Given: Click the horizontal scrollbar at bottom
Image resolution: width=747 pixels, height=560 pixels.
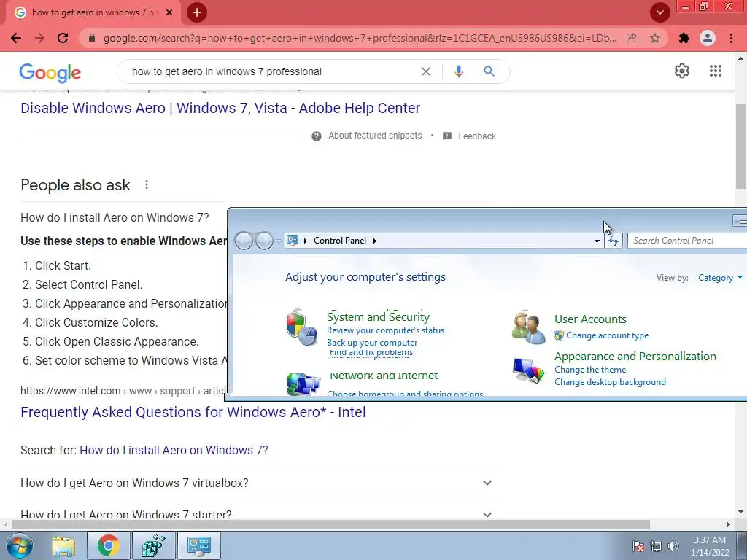Looking at the screenshot, I should pyautogui.click(x=330, y=524).
